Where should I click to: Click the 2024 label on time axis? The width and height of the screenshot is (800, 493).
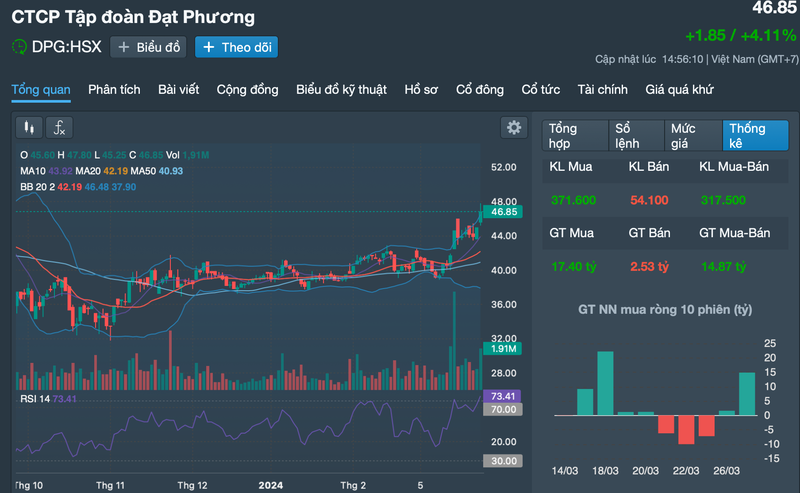click(270, 485)
